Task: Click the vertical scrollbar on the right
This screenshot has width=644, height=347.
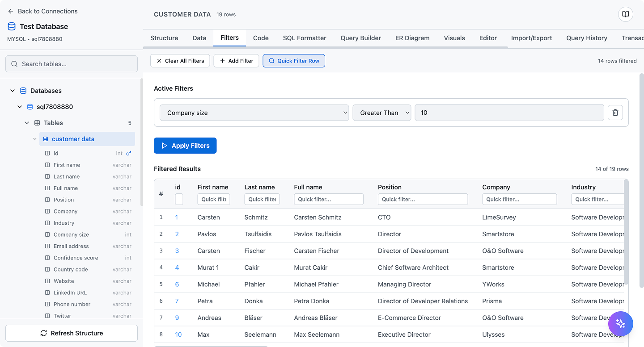Action: point(641,134)
